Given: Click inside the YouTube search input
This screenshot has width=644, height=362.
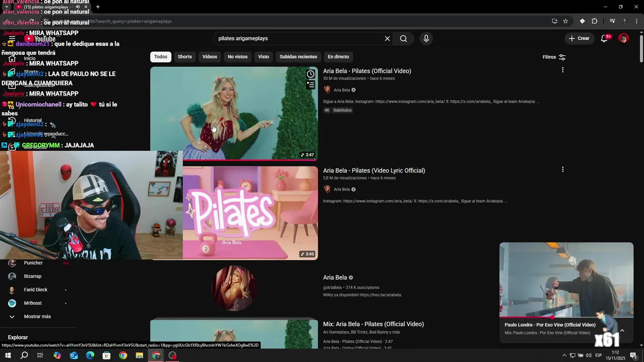Looking at the screenshot, I should [299, 39].
